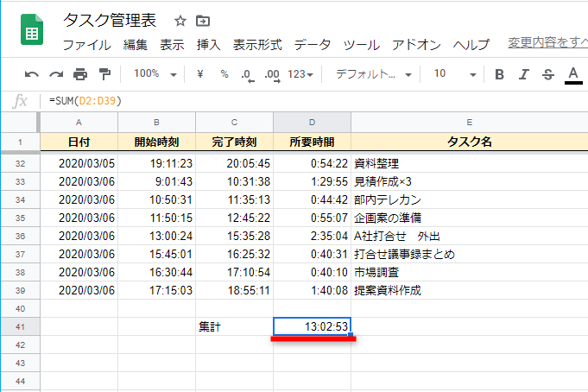Image resolution: width=588 pixels, height=392 pixels.
Task: Open the font size 10 dropdown
Action: 455,74
